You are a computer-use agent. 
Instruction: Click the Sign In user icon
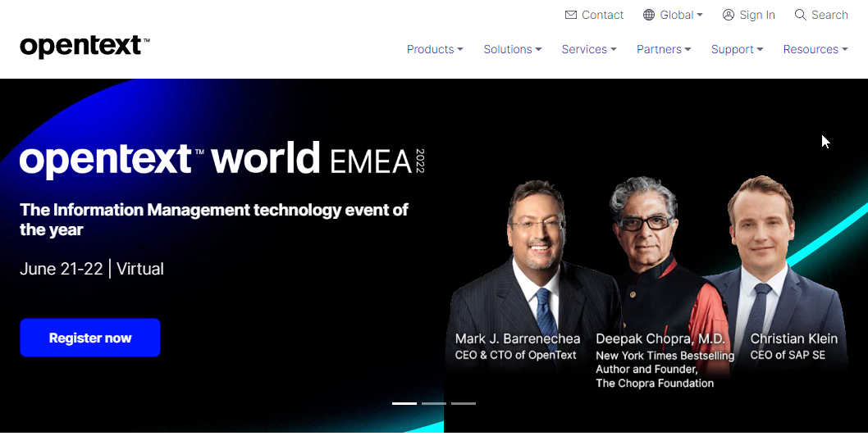click(729, 15)
